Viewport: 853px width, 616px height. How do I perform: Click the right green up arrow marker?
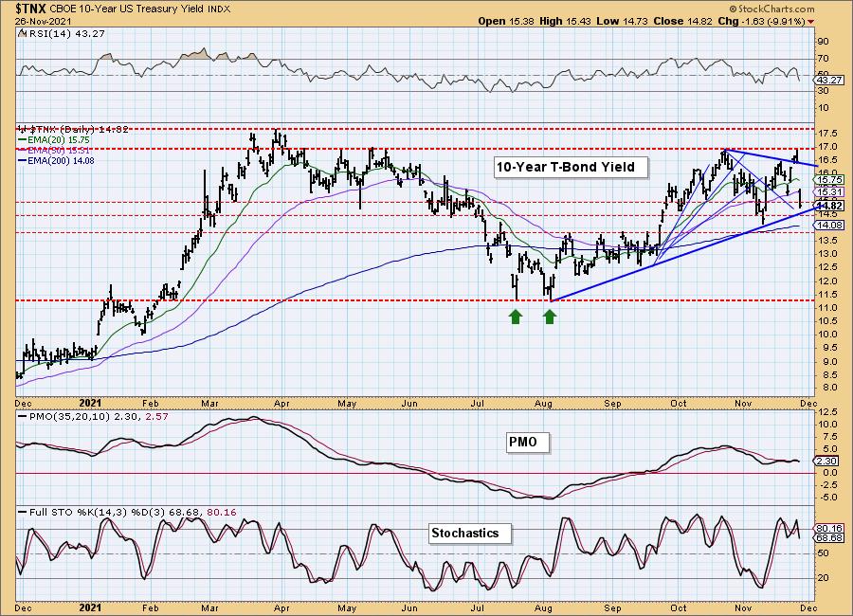550,317
